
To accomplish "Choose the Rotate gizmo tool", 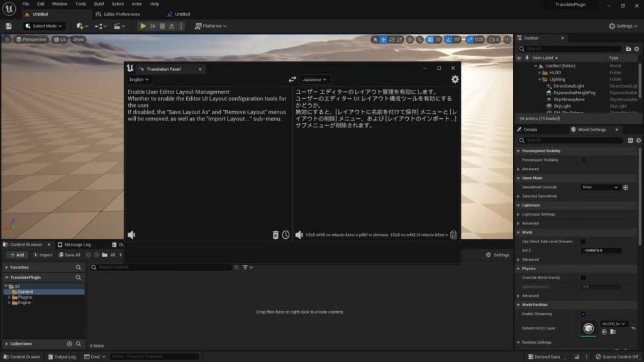I will coord(391,40).
